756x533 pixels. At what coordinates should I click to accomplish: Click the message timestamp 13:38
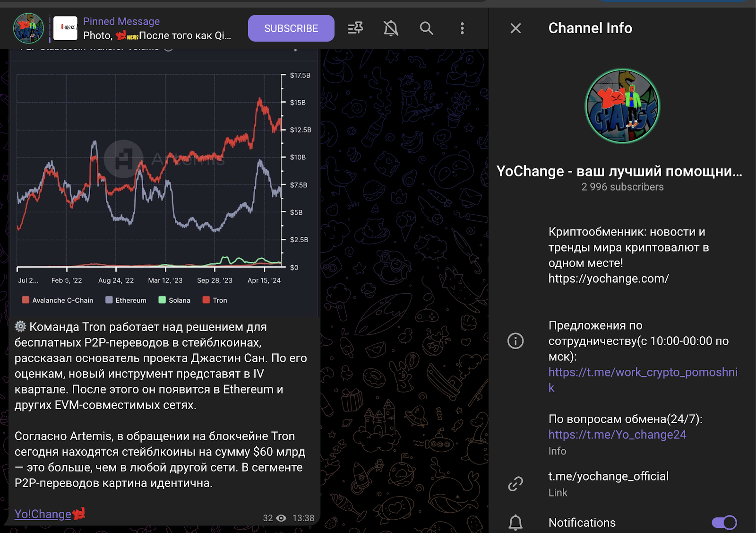point(303,518)
